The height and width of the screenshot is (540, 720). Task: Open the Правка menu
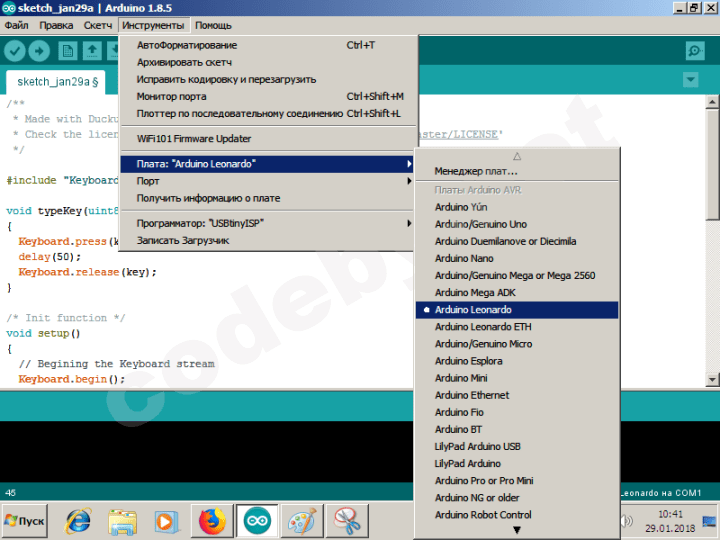click(x=56, y=25)
